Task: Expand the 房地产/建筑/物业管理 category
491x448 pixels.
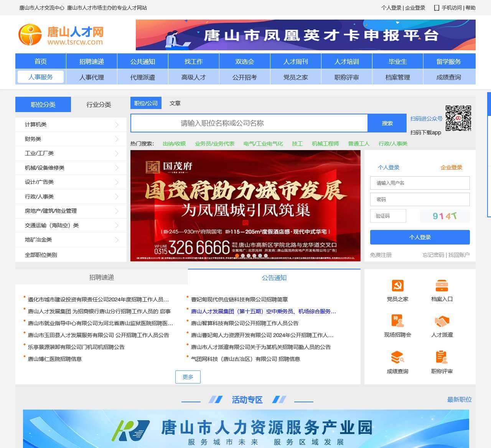Action: (71, 211)
